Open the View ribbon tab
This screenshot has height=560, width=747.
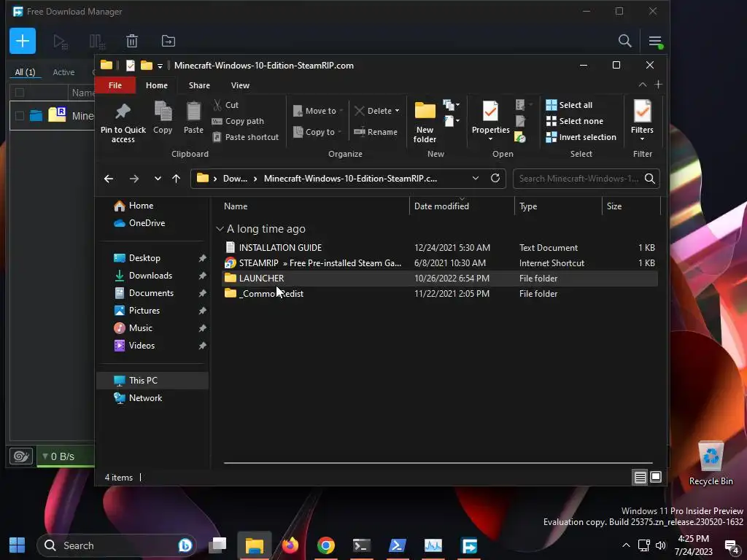click(x=240, y=85)
